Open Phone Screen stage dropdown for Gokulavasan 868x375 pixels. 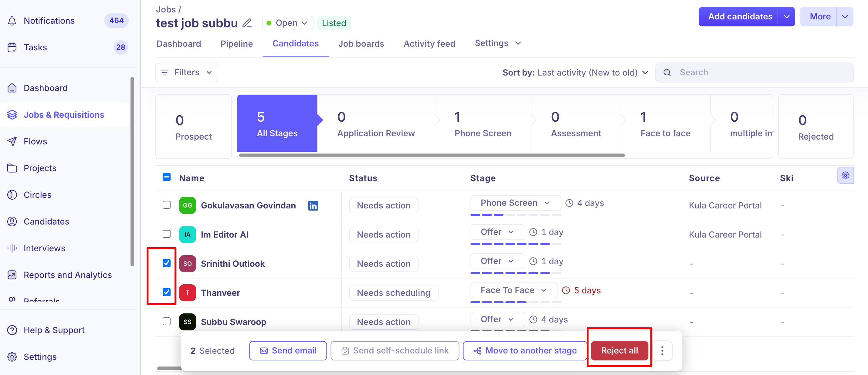[x=516, y=203]
